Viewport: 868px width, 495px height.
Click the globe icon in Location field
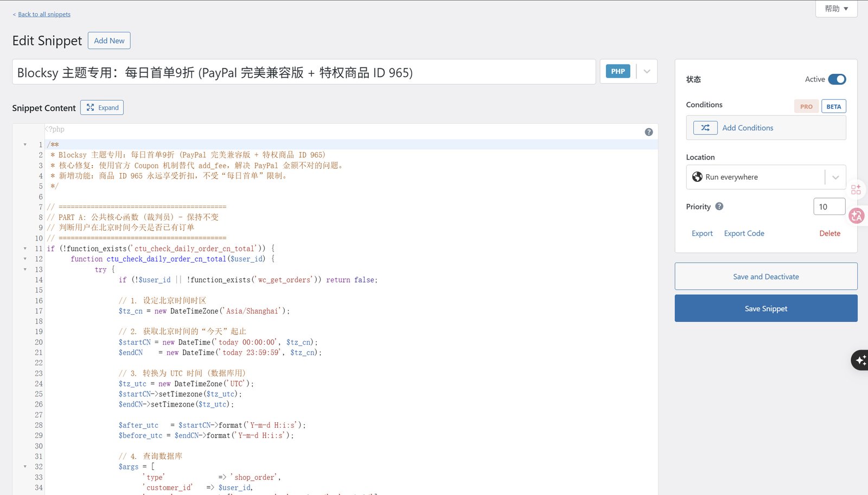point(697,177)
